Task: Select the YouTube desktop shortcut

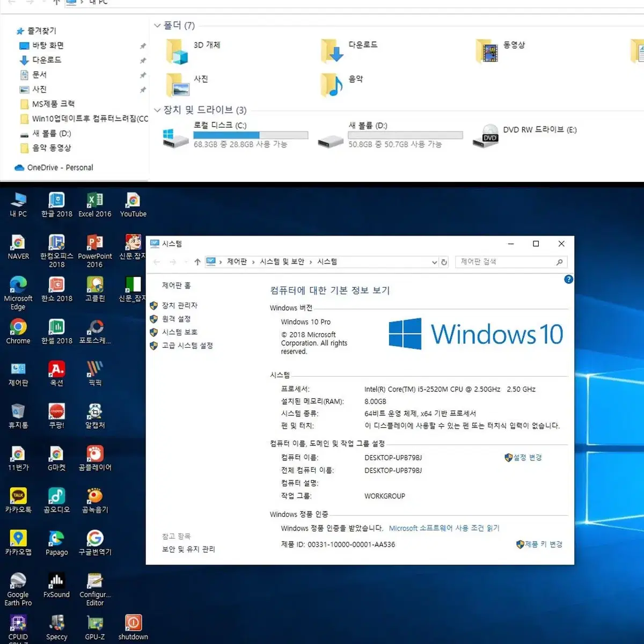Action: (x=133, y=205)
